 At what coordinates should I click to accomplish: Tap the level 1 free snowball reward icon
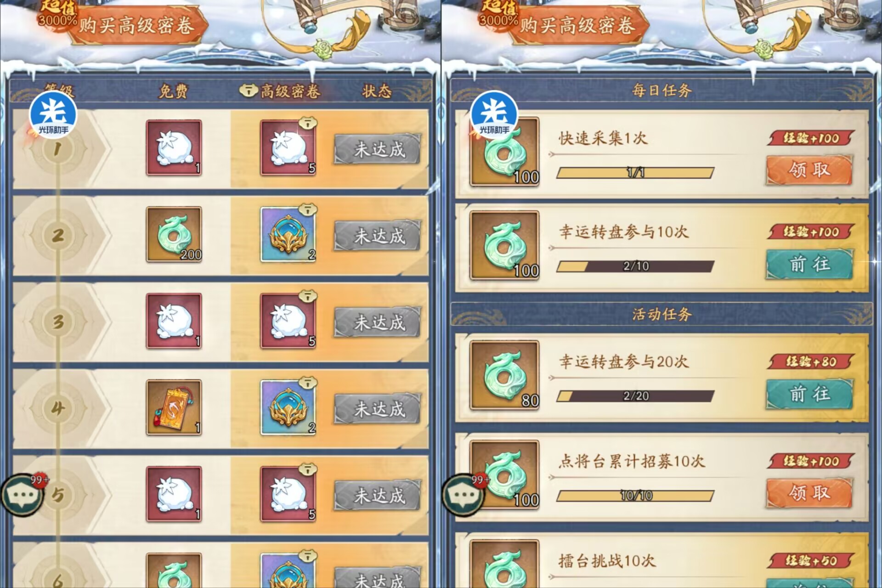174,148
